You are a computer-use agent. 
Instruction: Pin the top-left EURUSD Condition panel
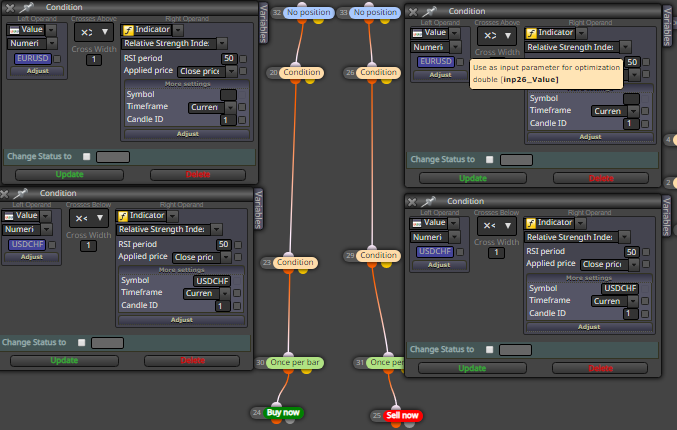pyautogui.click(x=27, y=7)
